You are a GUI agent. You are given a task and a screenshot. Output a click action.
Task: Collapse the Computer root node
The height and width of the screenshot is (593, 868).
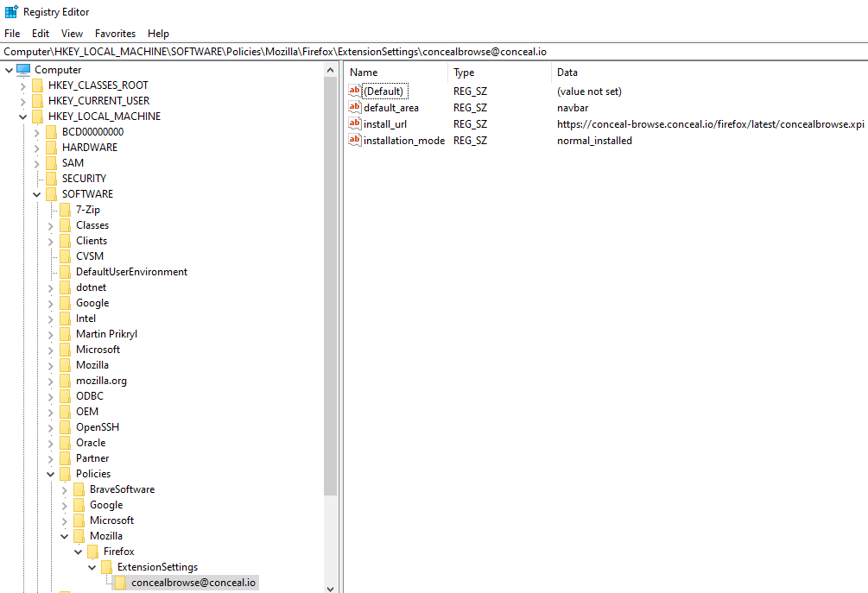9,70
